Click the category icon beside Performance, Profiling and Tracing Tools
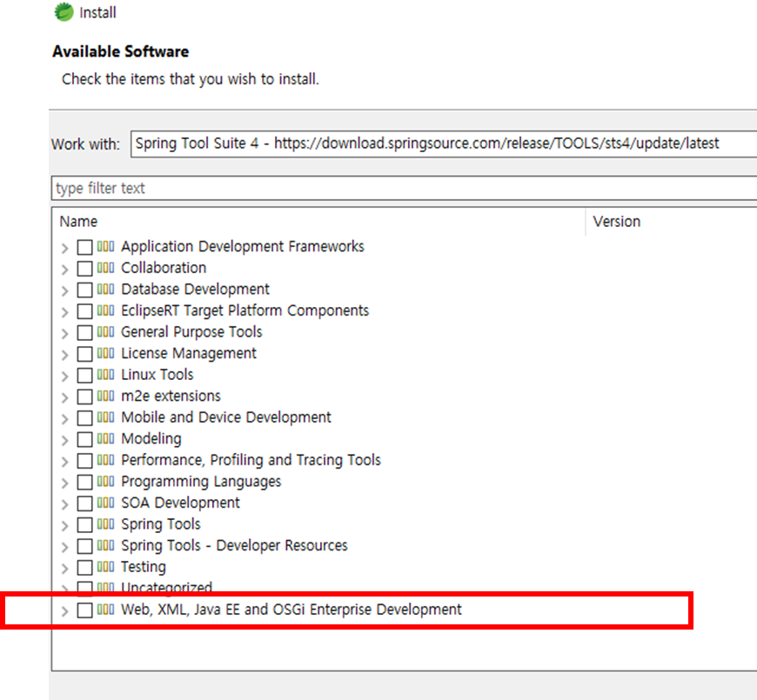This screenshot has width=757, height=700. (x=105, y=460)
